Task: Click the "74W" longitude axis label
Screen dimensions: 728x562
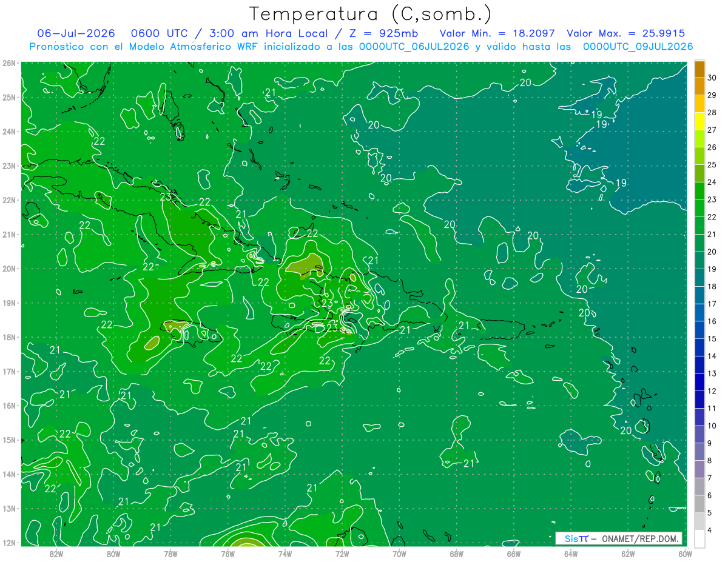Action: pyautogui.click(x=285, y=554)
